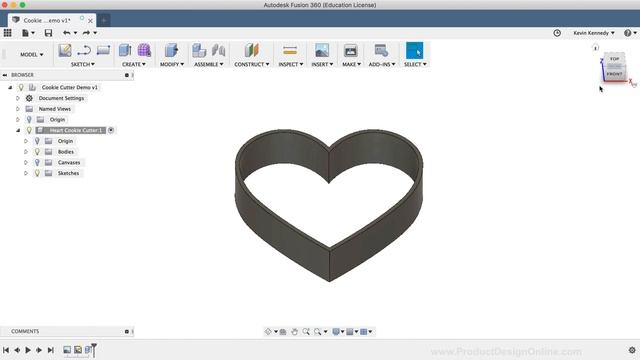The height and width of the screenshot is (360, 640).
Task: Click the Insert image icon
Action: click(x=322, y=51)
